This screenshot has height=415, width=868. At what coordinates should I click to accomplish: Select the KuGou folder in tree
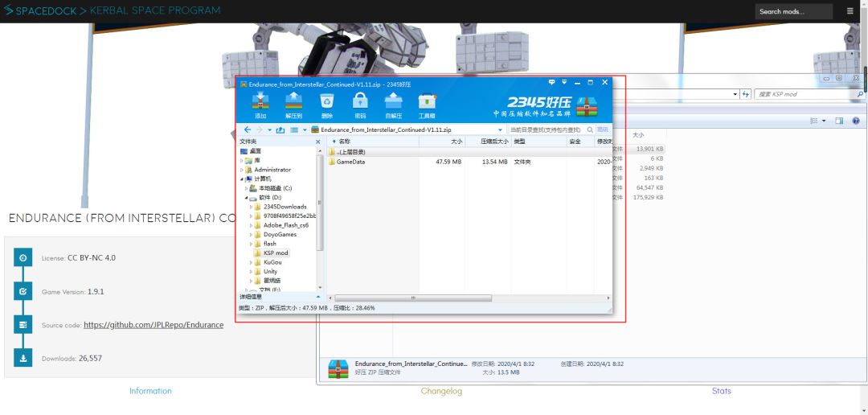click(x=272, y=262)
